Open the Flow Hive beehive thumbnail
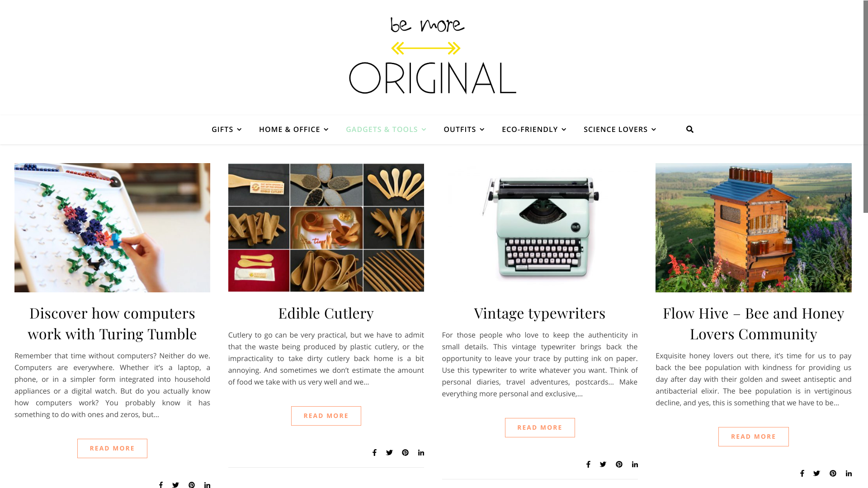The height and width of the screenshot is (488, 868). pos(754,228)
